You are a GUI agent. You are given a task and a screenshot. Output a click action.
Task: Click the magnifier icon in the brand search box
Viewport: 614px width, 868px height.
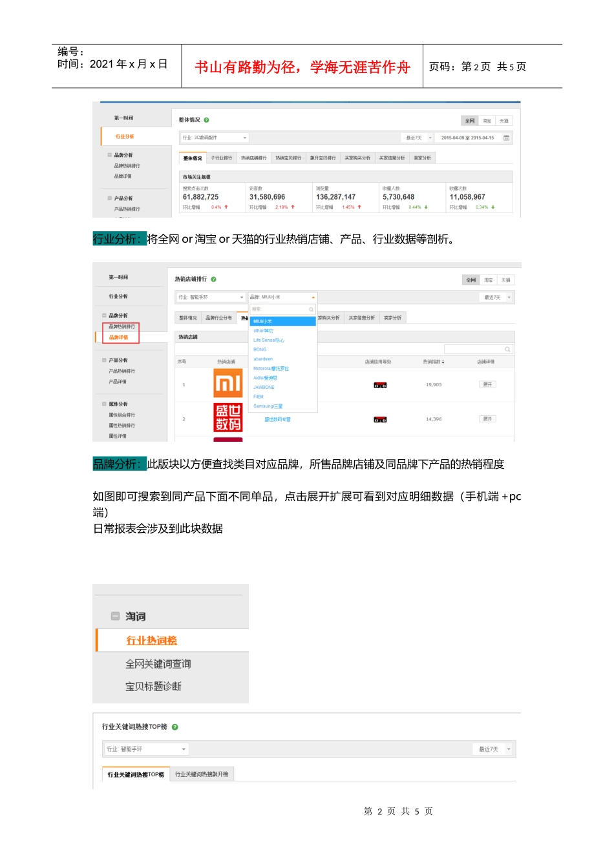(311, 309)
